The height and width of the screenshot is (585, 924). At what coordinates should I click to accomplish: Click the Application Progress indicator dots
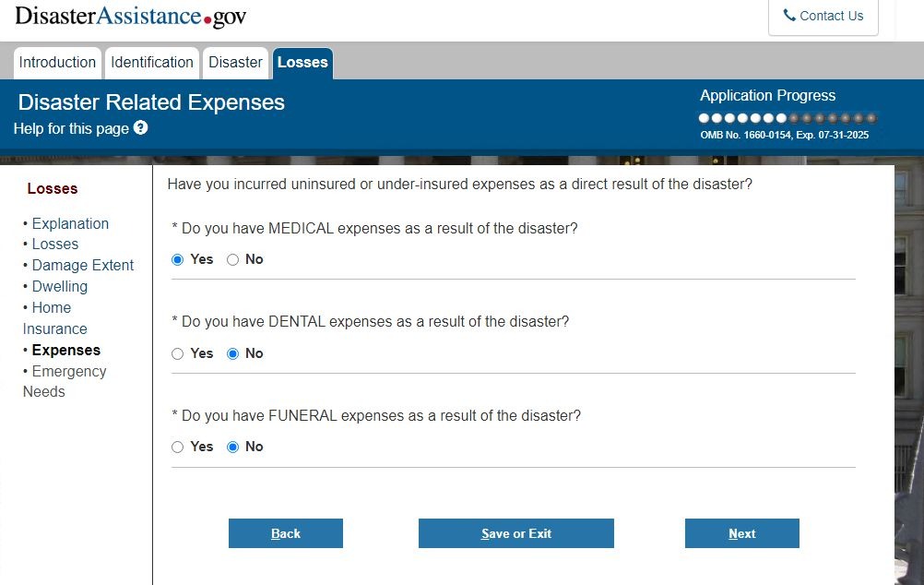click(x=787, y=118)
